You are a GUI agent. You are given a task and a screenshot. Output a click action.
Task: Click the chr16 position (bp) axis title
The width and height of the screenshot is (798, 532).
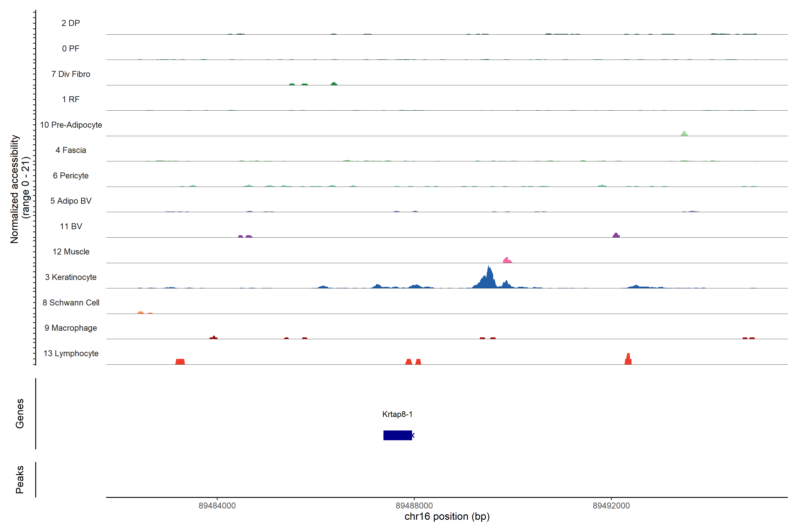(447, 516)
